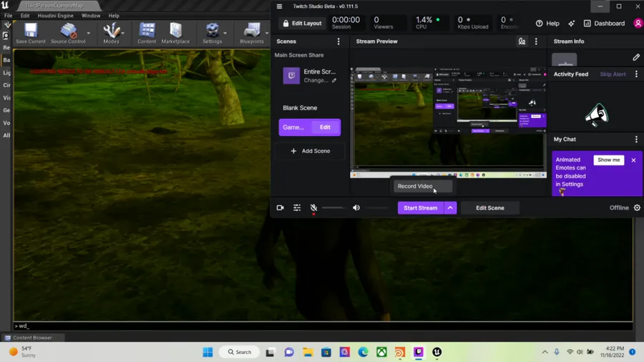Image resolution: width=644 pixels, height=362 pixels.
Task: Open the Marketplace toolbar icon
Action: pos(175,33)
